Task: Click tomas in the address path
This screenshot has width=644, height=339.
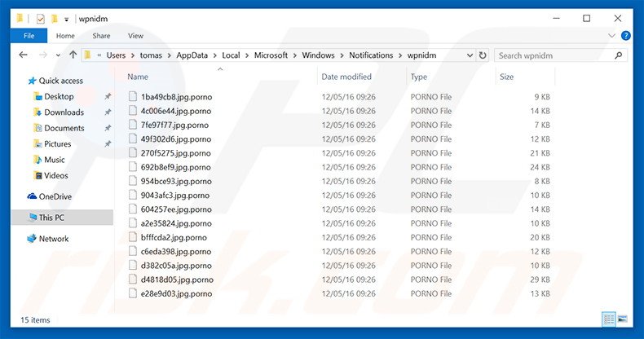Action: tap(151, 55)
